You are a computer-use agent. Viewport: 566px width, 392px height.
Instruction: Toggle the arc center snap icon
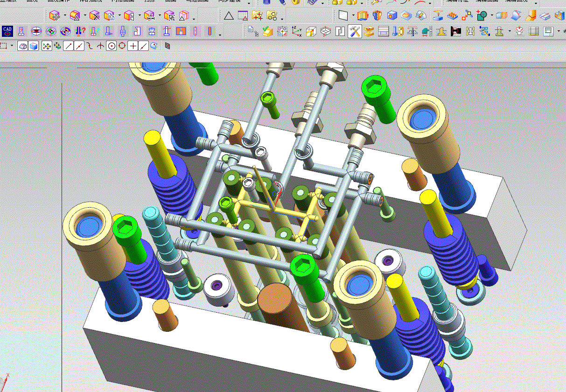[111, 46]
